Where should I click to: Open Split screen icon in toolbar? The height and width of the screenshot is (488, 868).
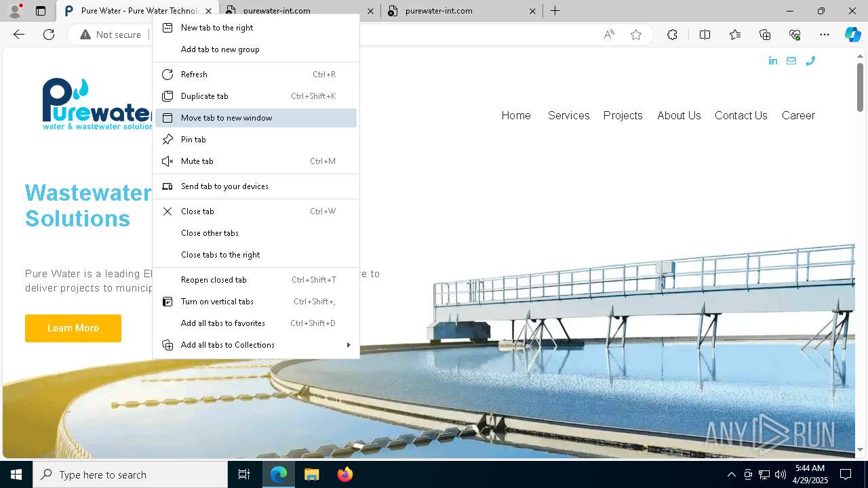coord(705,35)
